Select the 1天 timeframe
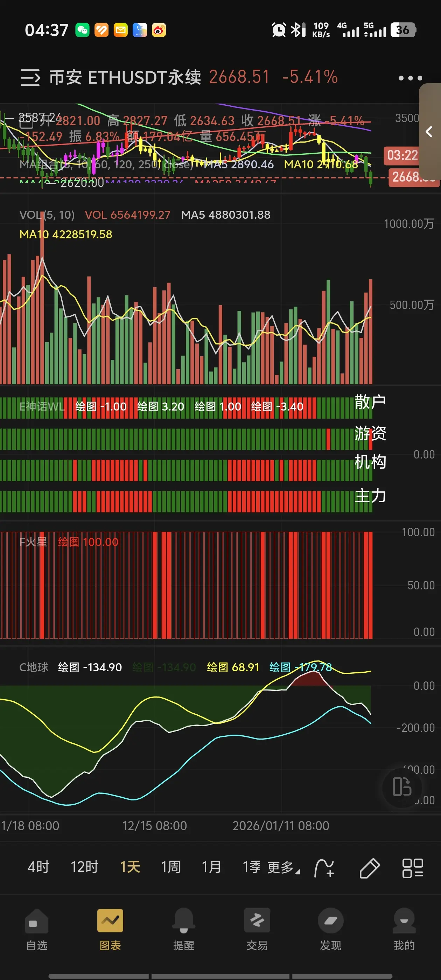The width and height of the screenshot is (441, 980). [x=130, y=867]
